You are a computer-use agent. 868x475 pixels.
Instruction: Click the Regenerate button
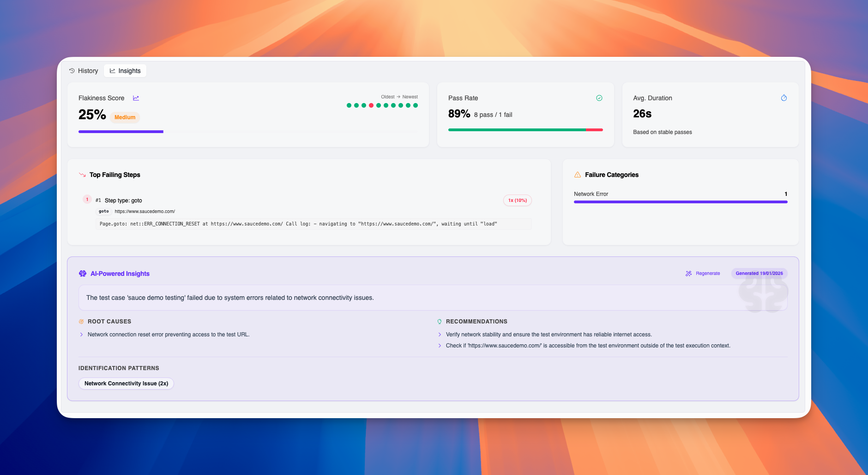coord(707,273)
